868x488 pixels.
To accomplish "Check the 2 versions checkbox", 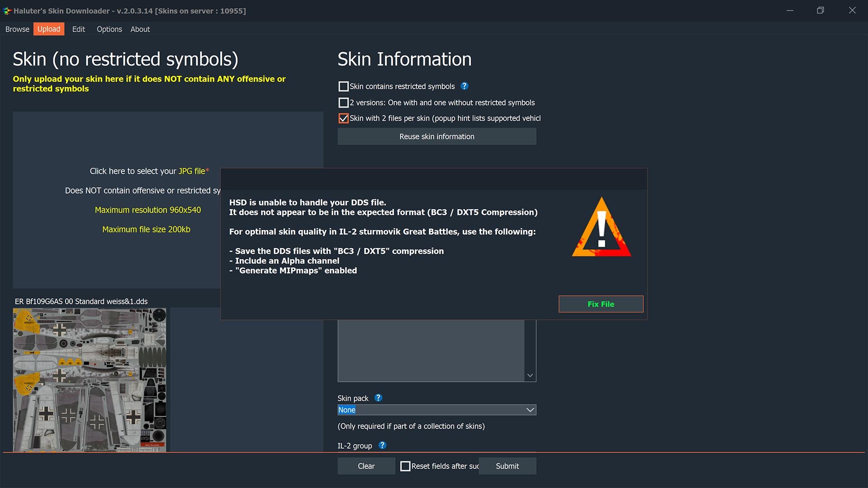I will coord(344,103).
